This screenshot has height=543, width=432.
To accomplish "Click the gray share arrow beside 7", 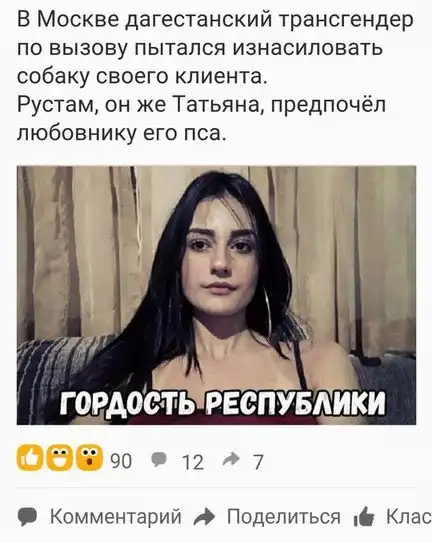I will [x=231, y=459].
